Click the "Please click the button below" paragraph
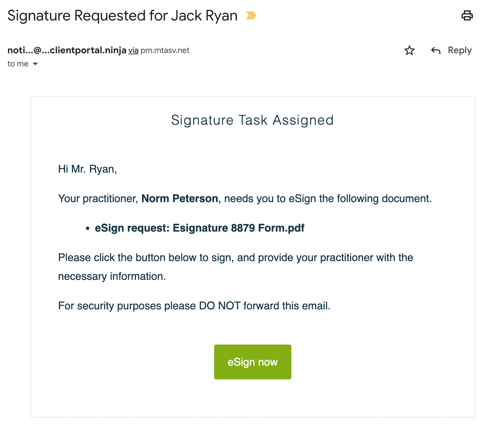482x425 pixels. (235, 267)
